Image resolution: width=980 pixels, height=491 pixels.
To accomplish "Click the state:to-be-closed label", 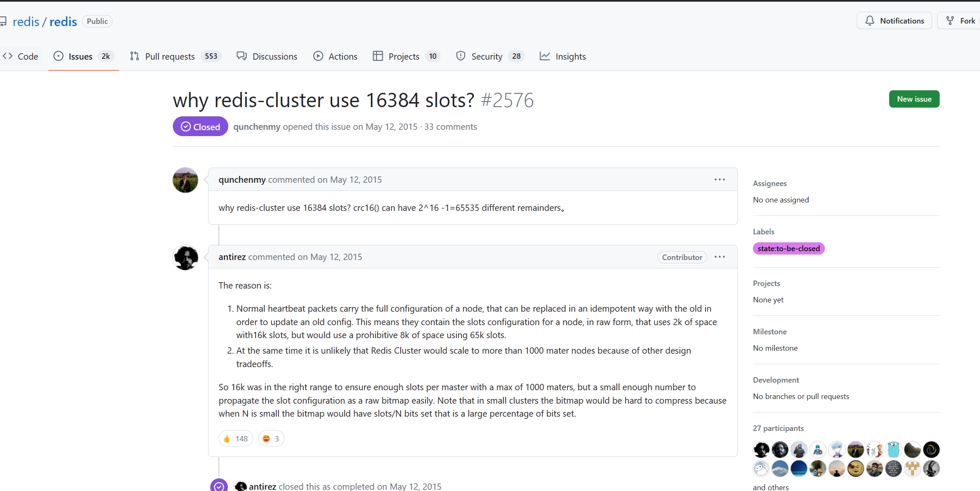I will (x=789, y=249).
